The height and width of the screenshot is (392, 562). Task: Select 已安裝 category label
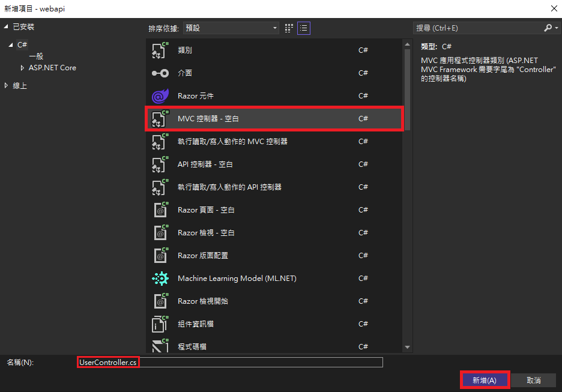tap(23, 27)
